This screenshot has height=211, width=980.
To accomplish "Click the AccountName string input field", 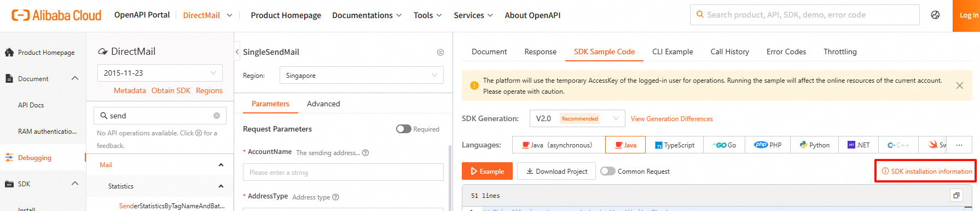I will [343, 172].
